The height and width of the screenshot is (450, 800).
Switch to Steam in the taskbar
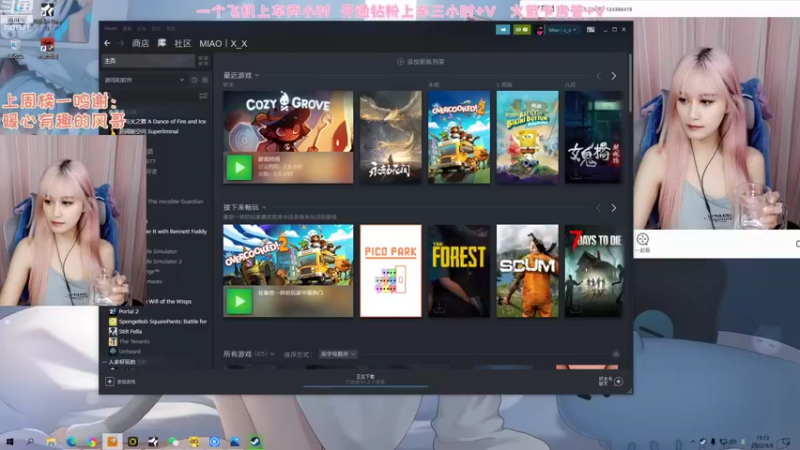pyautogui.click(x=255, y=441)
